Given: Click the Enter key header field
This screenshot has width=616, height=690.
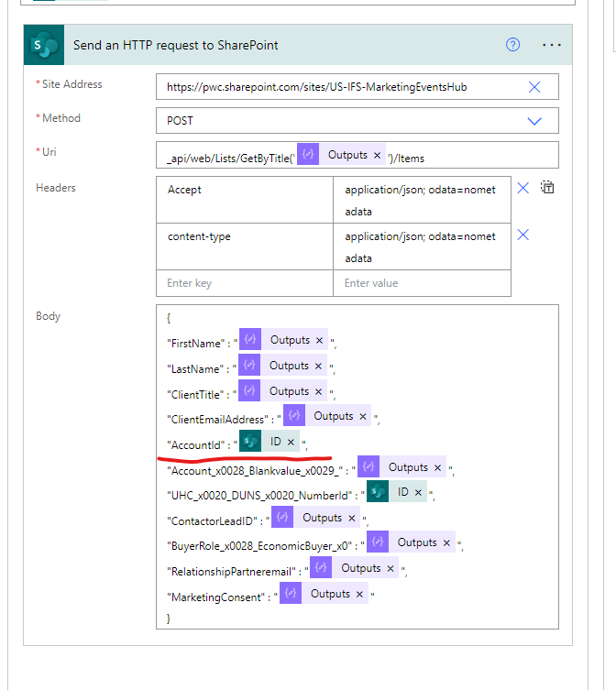Looking at the screenshot, I should click(245, 283).
